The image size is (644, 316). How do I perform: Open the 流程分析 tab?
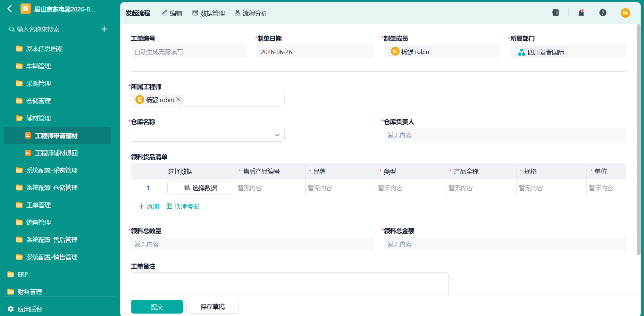tap(251, 13)
